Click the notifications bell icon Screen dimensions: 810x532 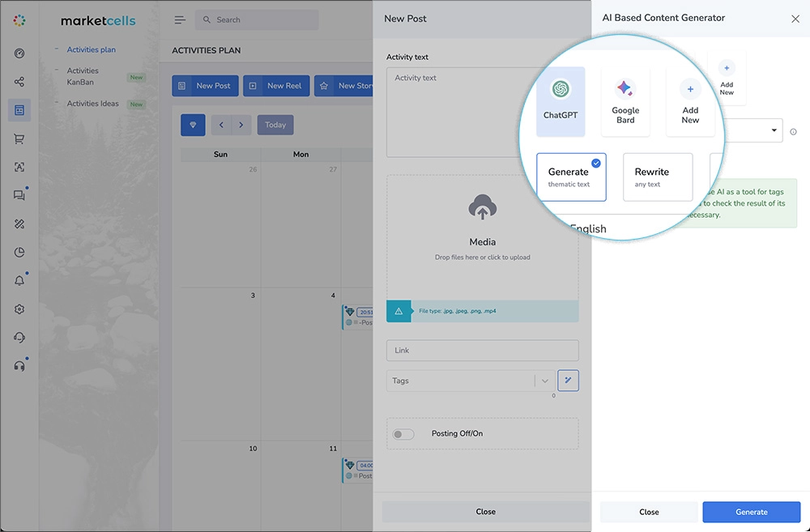[19, 281]
